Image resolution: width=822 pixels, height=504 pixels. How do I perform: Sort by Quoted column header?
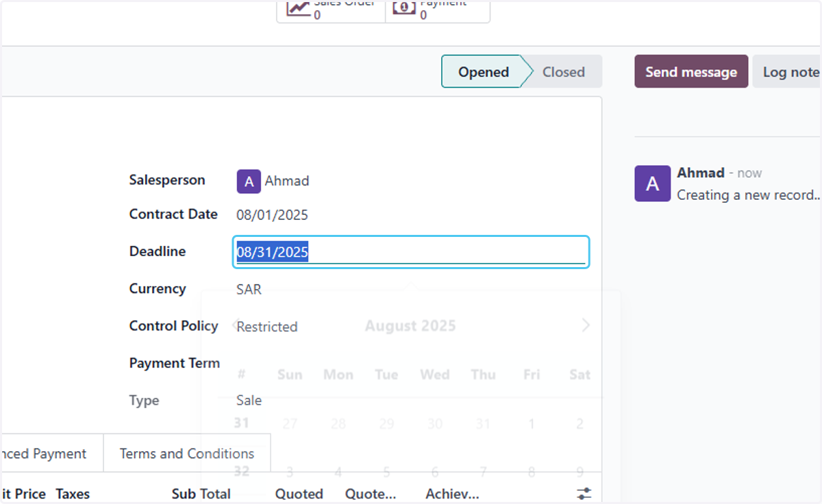tap(299, 494)
